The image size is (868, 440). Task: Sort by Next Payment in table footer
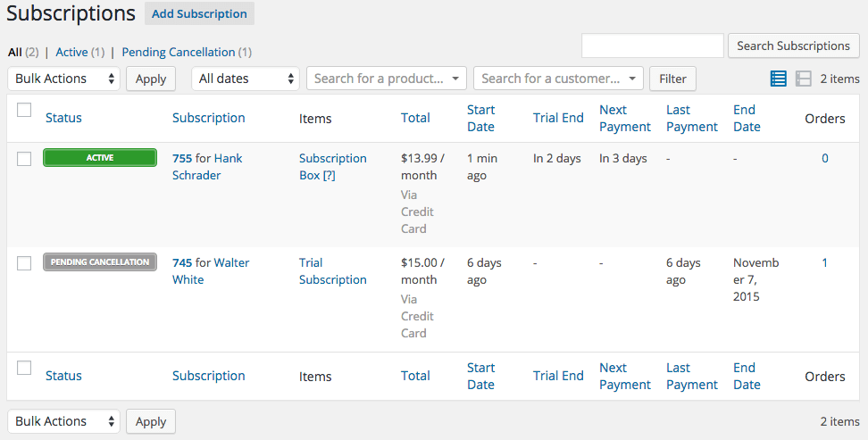click(x=625, y=376)
